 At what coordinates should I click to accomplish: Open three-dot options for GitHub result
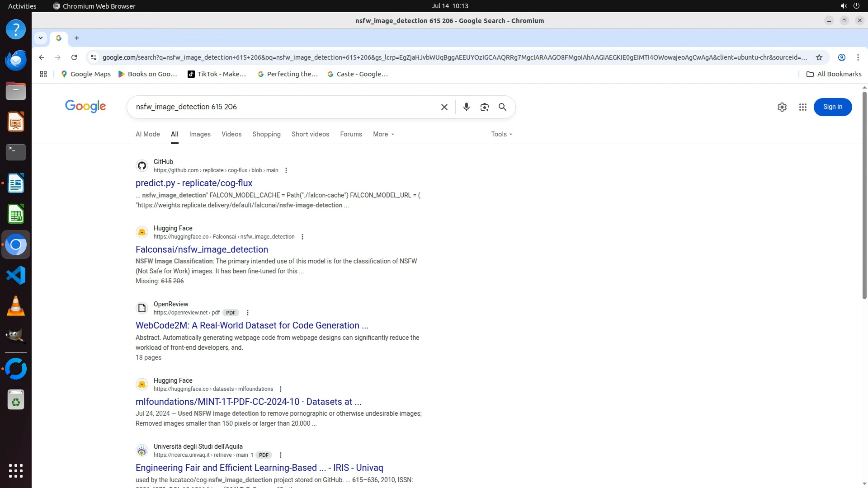286,170
